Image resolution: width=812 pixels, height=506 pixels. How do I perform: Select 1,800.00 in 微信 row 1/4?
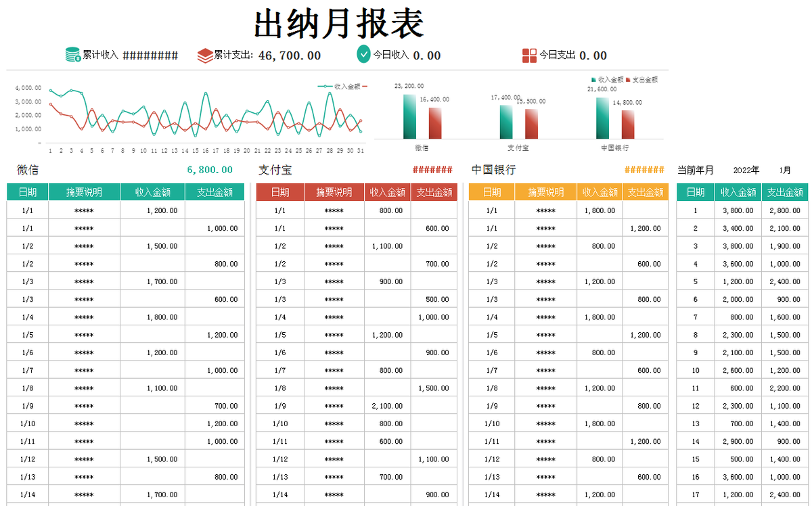[162, 317]
